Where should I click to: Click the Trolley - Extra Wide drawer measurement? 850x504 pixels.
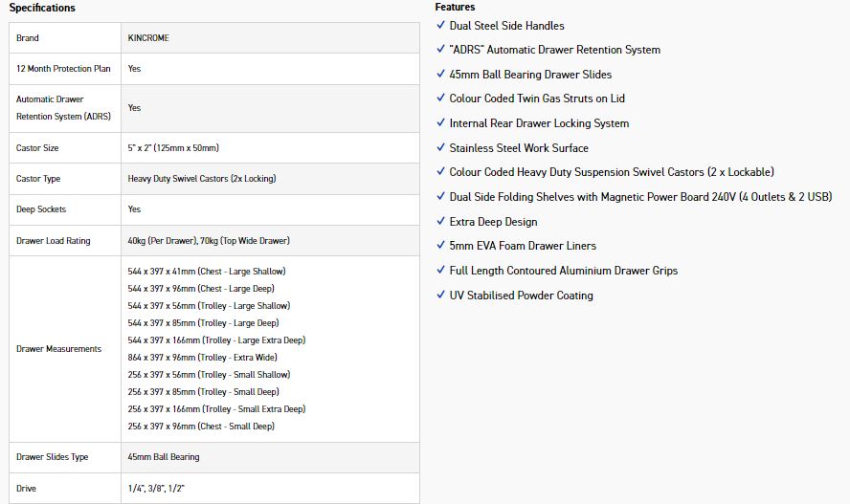pyautogui.click(x=202, y=358)
